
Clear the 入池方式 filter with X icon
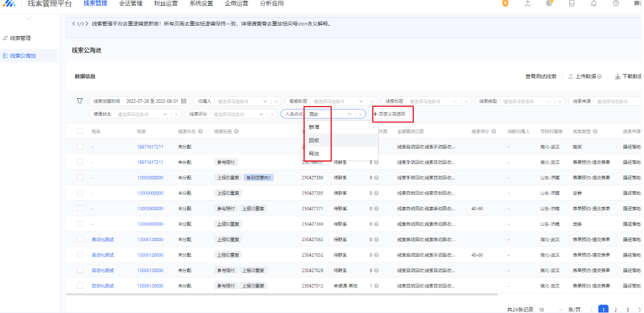[361, 114]
